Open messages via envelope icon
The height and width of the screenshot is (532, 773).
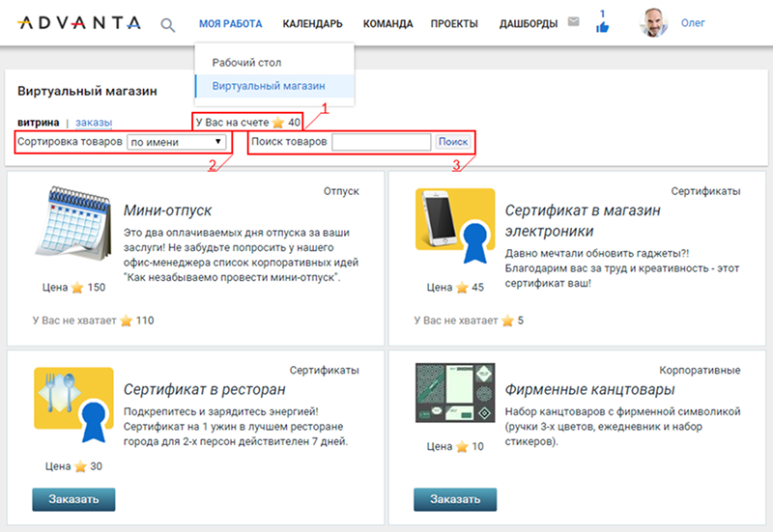(x=573, y=21)
